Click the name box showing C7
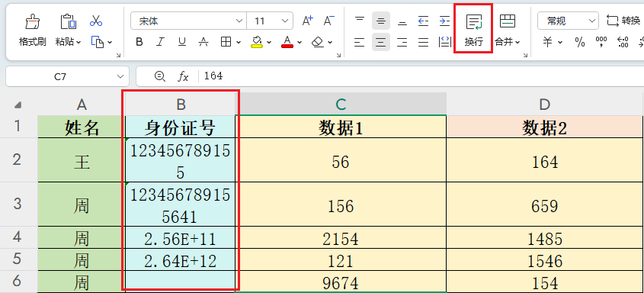The height and width of the screenshot is (293, 644). [x=60, y=76]
